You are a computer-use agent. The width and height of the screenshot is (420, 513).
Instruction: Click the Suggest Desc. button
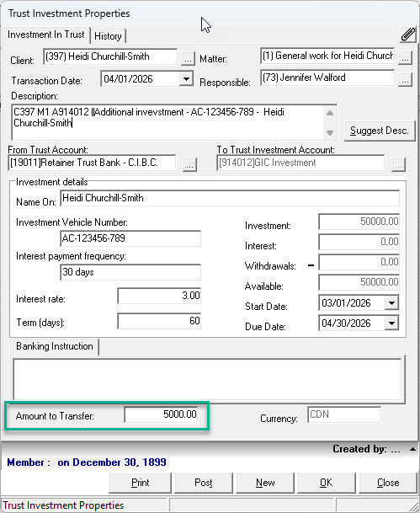(380, 131)
